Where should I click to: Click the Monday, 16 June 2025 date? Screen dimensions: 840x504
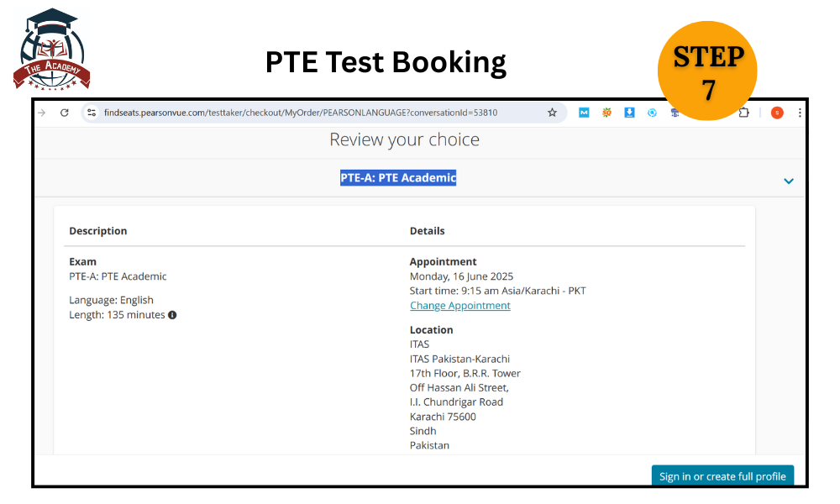click(x=461, y=276)
